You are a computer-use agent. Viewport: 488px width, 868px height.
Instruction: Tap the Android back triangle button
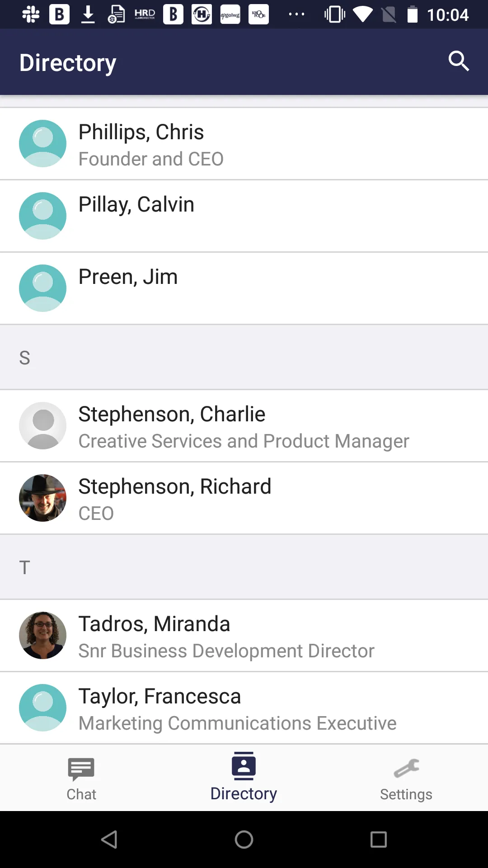tap(109, 840)
